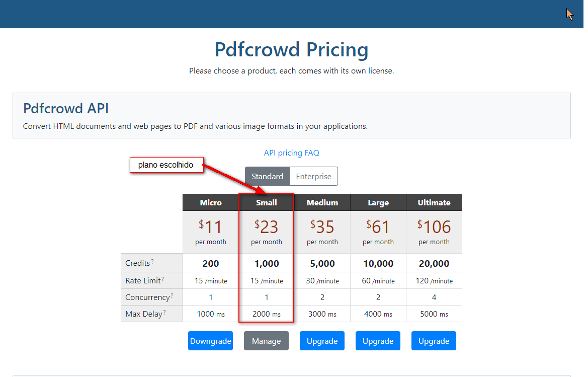Image resolution: width=588 pixels, height=377 pixels.
Task: Click the Large plan column header
Action: click(378, 202)
